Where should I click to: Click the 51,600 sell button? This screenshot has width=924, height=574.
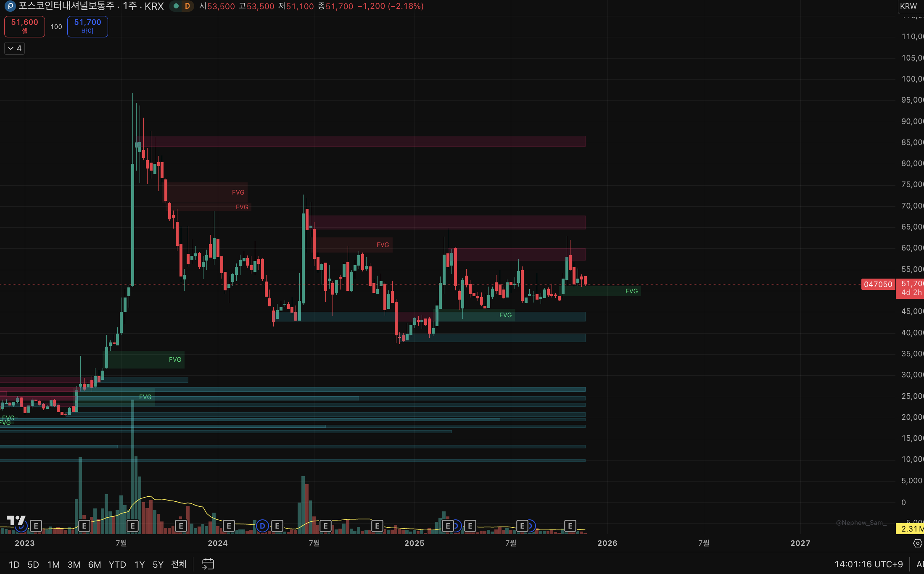24,26
